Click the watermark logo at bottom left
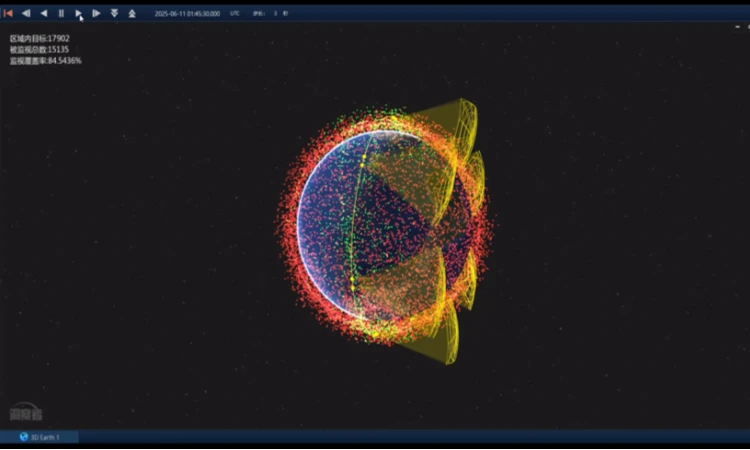The width and height of the screenshot is (750, 450). tap(26, 411)
